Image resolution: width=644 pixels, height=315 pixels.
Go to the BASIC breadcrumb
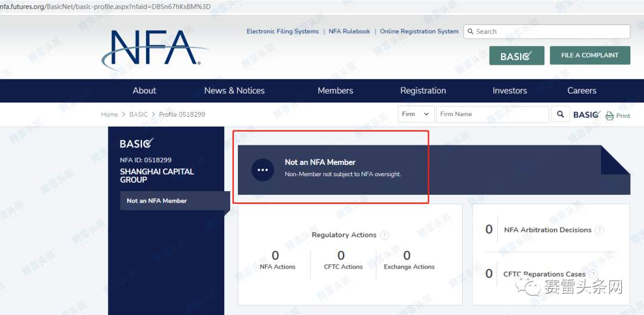click(138, 114)
